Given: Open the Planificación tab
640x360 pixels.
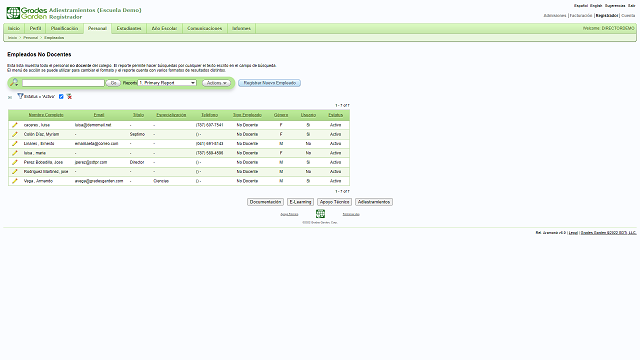Looking at the screenshot, I should tap(64, 28).
